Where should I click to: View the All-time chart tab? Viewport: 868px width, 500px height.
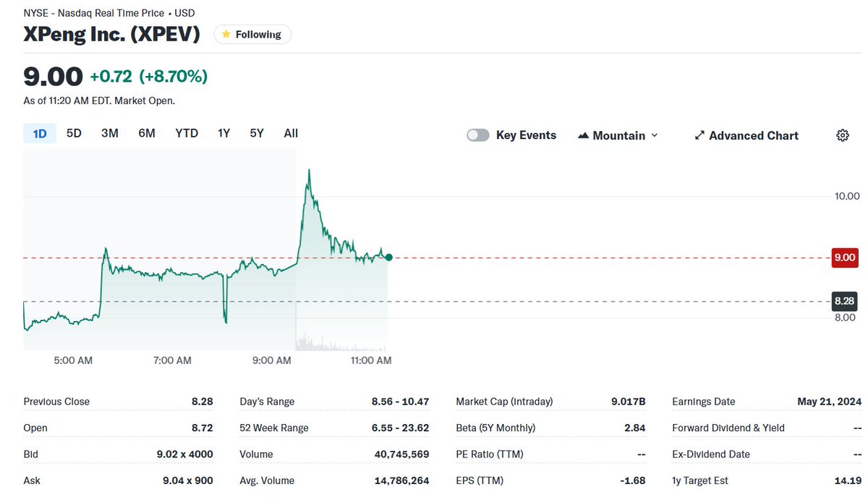(x=290, y=133)
